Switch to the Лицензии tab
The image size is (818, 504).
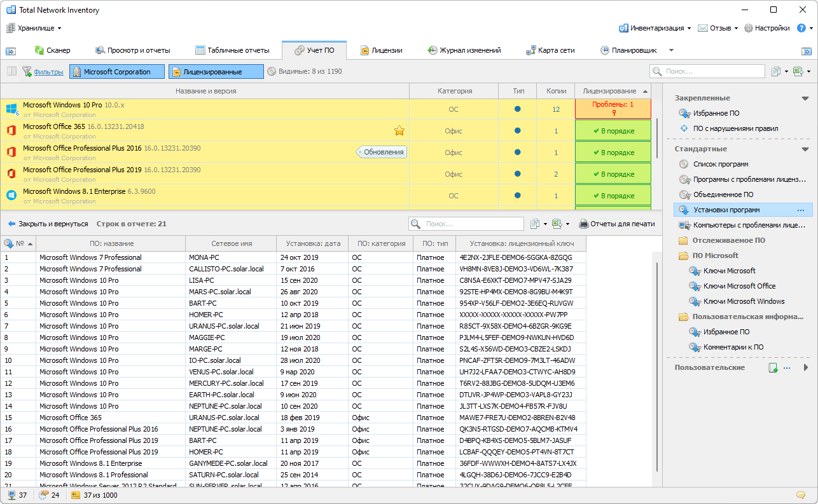pos(381,50)
